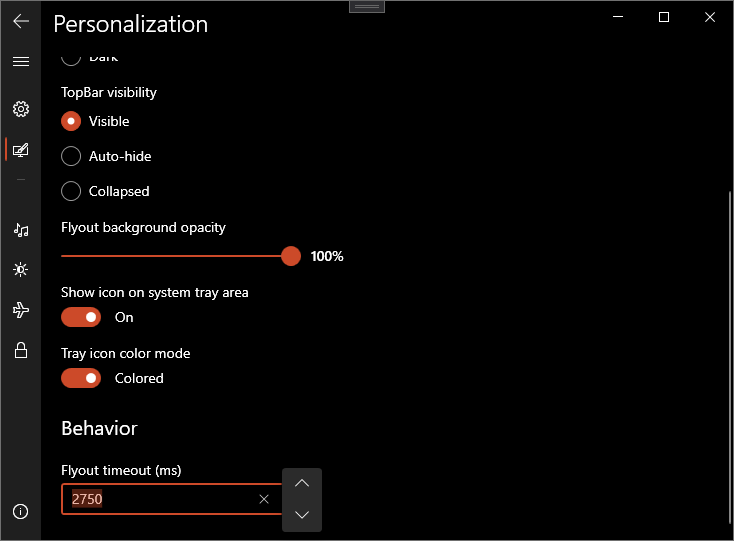The height and width of the screenshot is (541, 734).
Task: Open General settings gear icon
Action: click(x=21, y=109)
